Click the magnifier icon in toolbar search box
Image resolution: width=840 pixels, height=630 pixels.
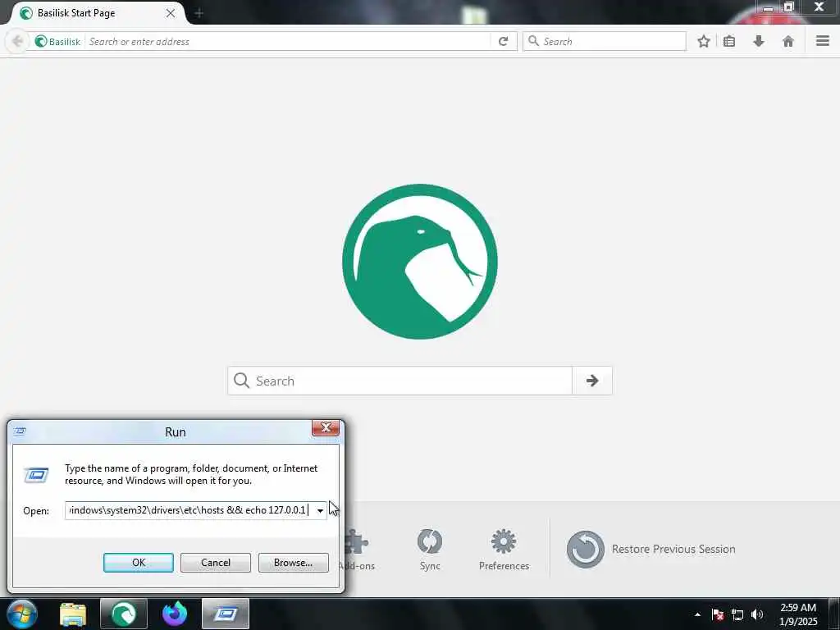coord(533,41)
